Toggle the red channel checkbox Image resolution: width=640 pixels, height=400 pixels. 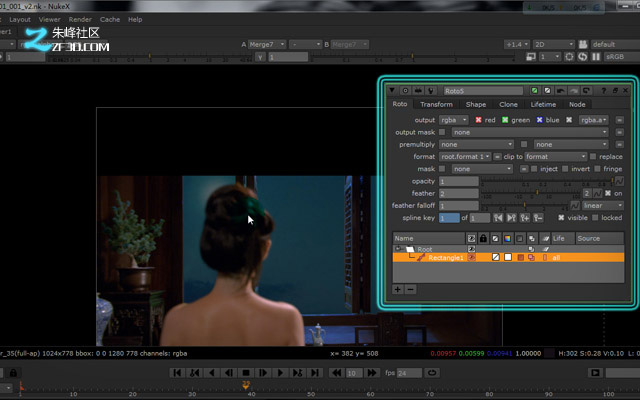478,120
